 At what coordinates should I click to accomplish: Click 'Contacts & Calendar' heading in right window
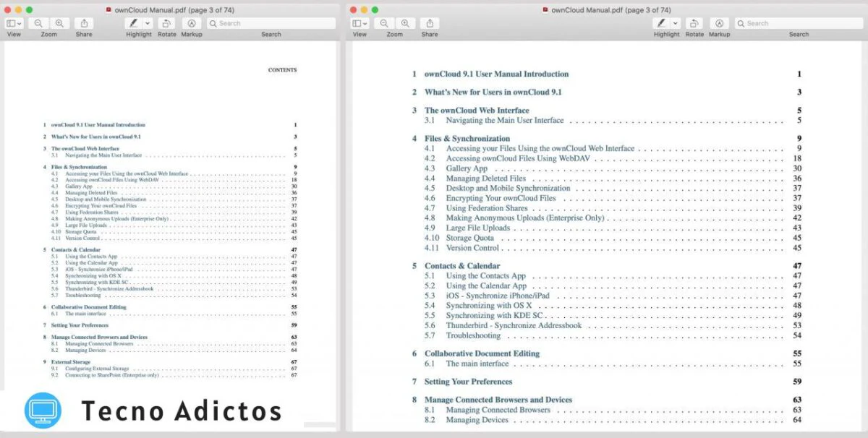coord(462,266)
